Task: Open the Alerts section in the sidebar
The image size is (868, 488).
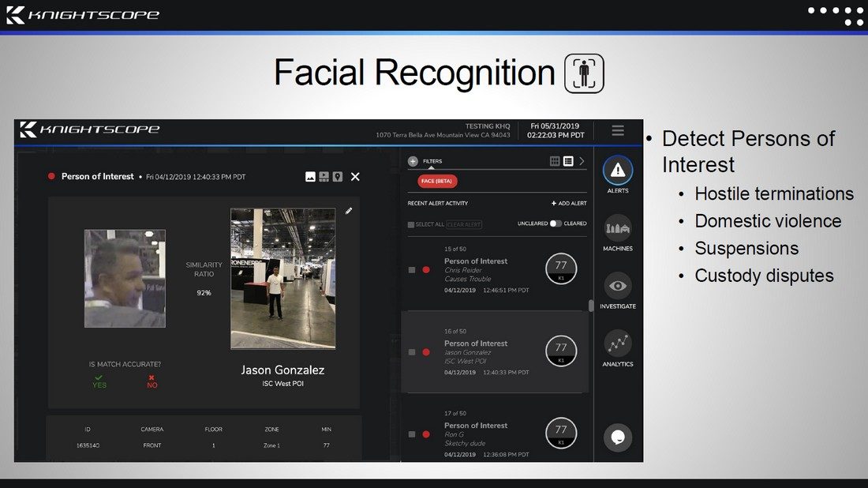Action: click(x=618, y=175)
